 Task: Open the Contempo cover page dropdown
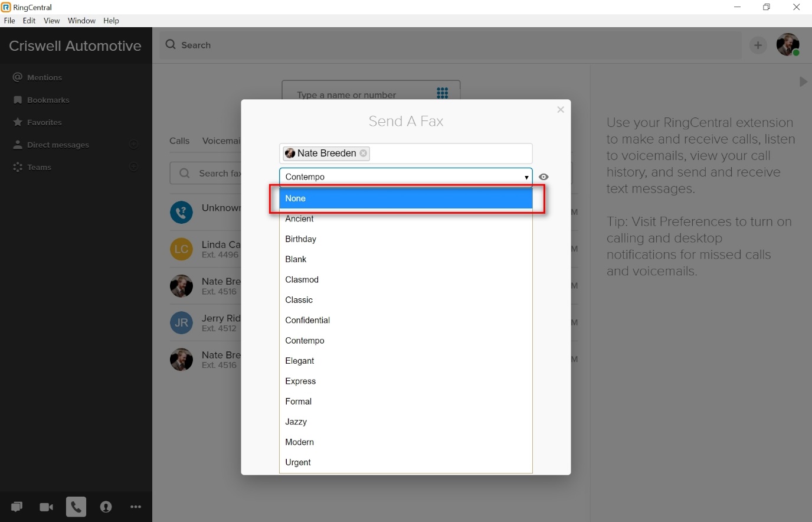406,177
